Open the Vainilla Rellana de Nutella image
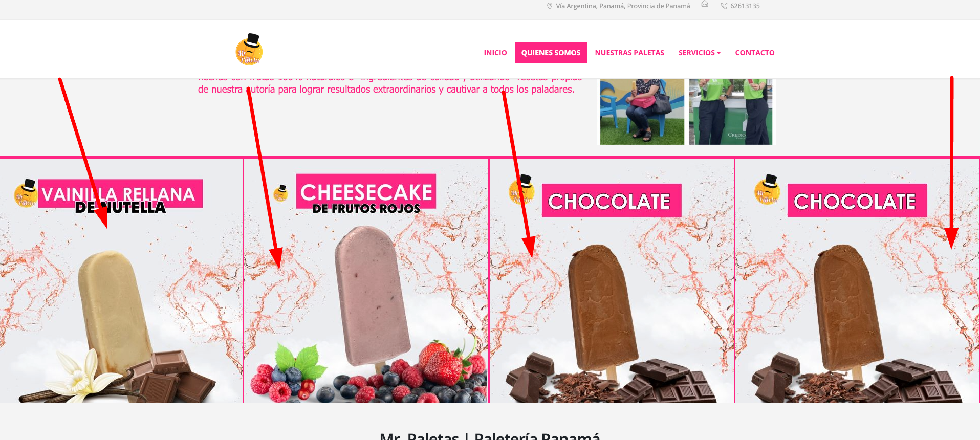The width and height of the screenshot is (980, 440). click(121, 280)
